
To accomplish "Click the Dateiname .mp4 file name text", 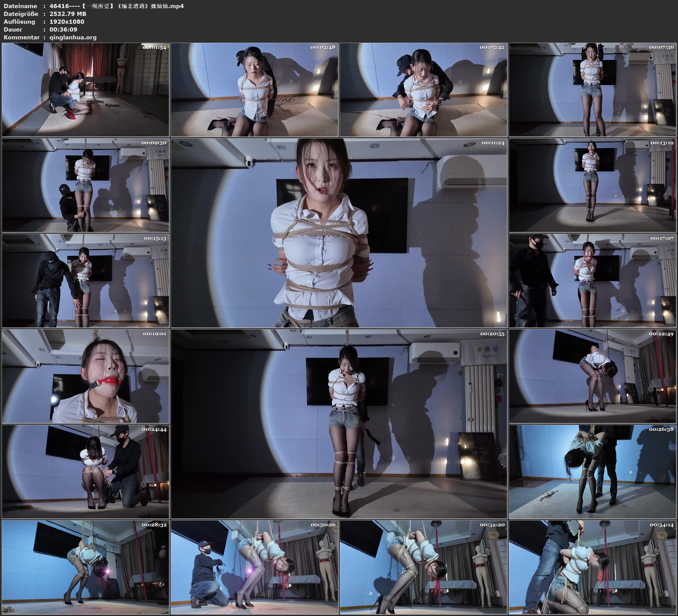I will 116,6.
